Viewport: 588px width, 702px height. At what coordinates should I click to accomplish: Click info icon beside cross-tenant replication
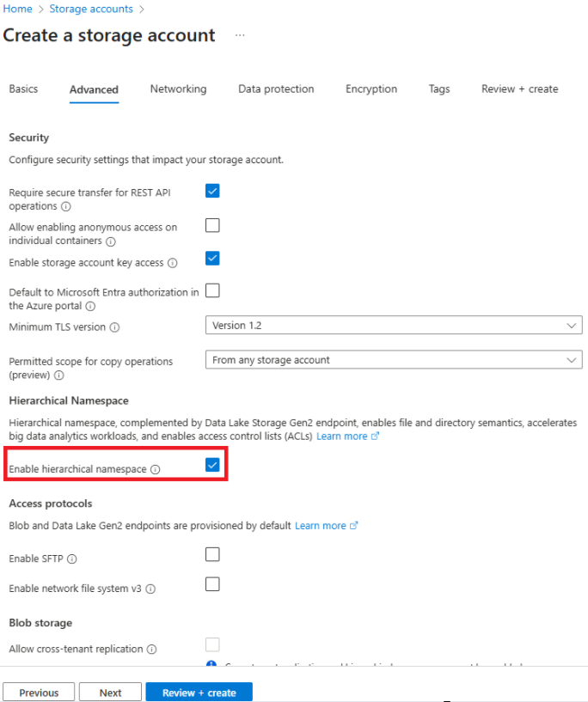pyautogui.click(x=151, y=650)
